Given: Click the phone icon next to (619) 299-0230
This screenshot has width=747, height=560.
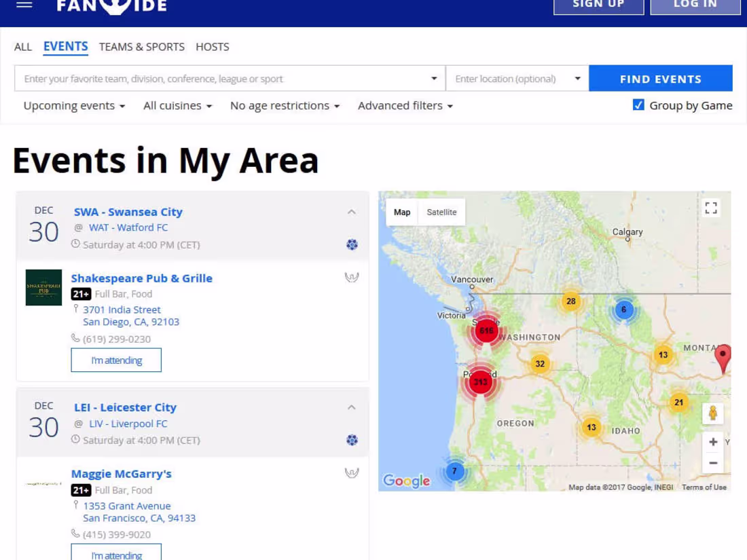Looking at the screenshot, I should 75,338.
